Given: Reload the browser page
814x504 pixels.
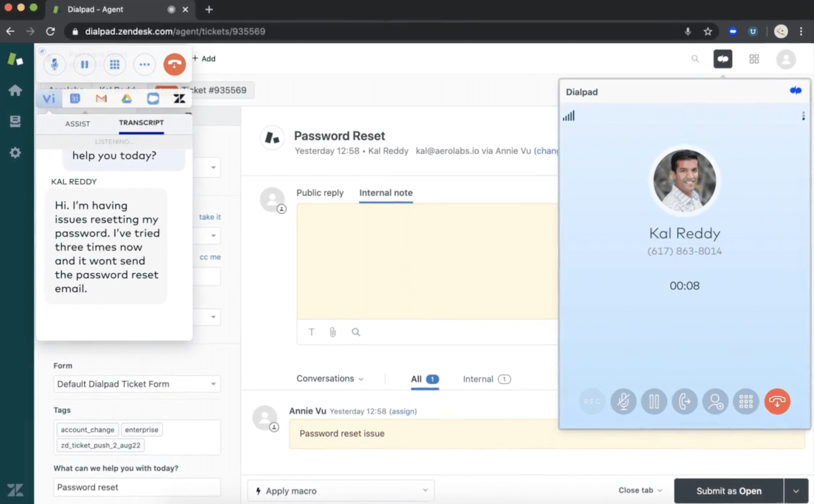Looking at the screenshot, I should (51, 31).
